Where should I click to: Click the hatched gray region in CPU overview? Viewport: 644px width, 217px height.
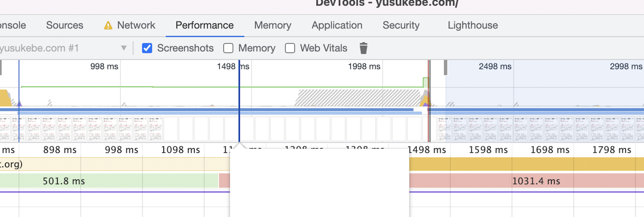358,98
